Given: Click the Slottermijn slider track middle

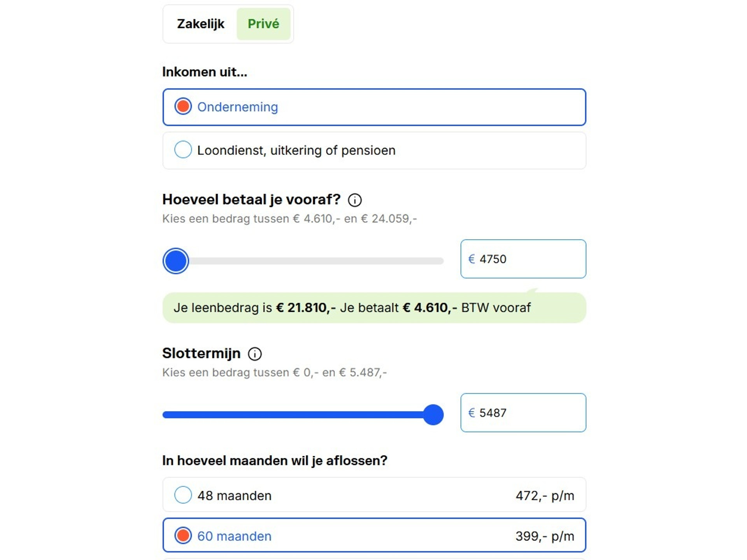Looking at the screenshot, I should point(303,415).
